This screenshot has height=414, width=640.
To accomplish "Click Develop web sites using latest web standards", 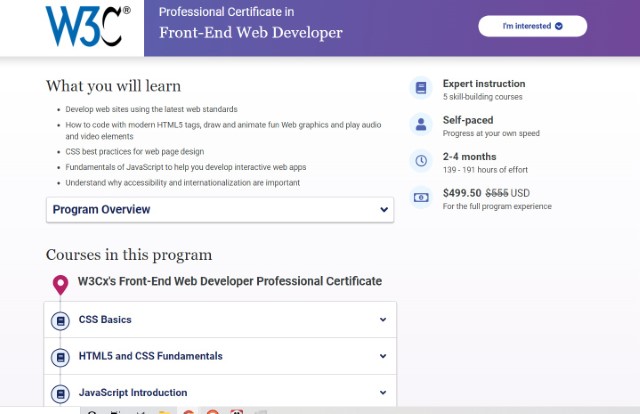I will tap(151, 109).
